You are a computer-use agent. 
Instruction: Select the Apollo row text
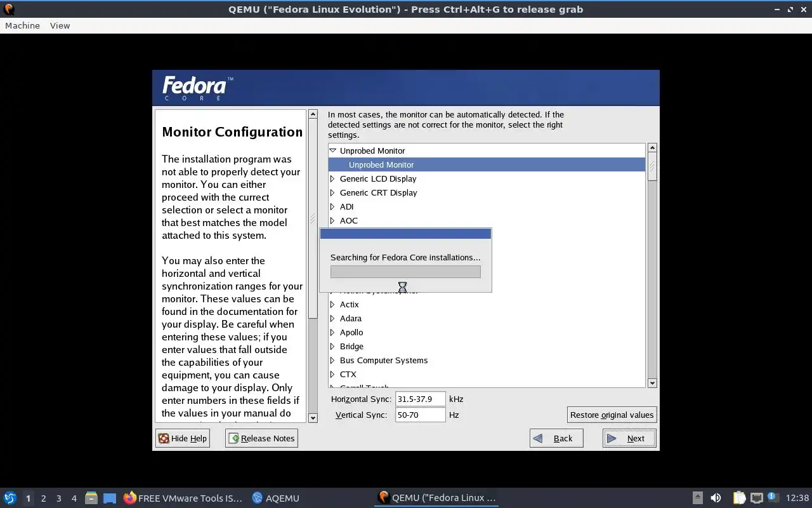coord(351,332)
